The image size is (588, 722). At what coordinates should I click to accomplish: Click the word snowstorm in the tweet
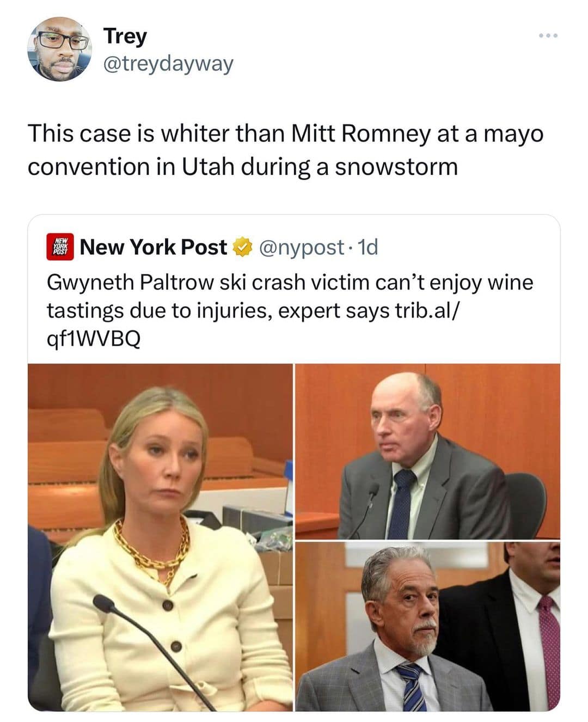point(396,167)
